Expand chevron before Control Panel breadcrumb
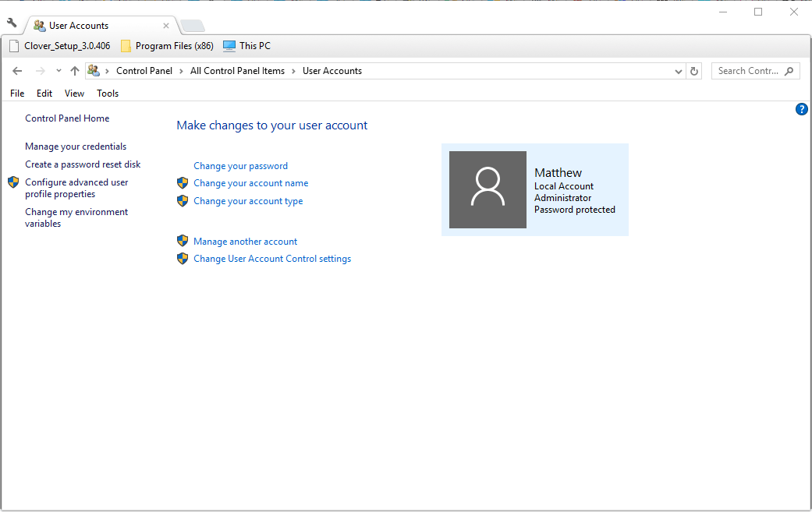Viewport: 812px width, 512px height. [107, 71]
